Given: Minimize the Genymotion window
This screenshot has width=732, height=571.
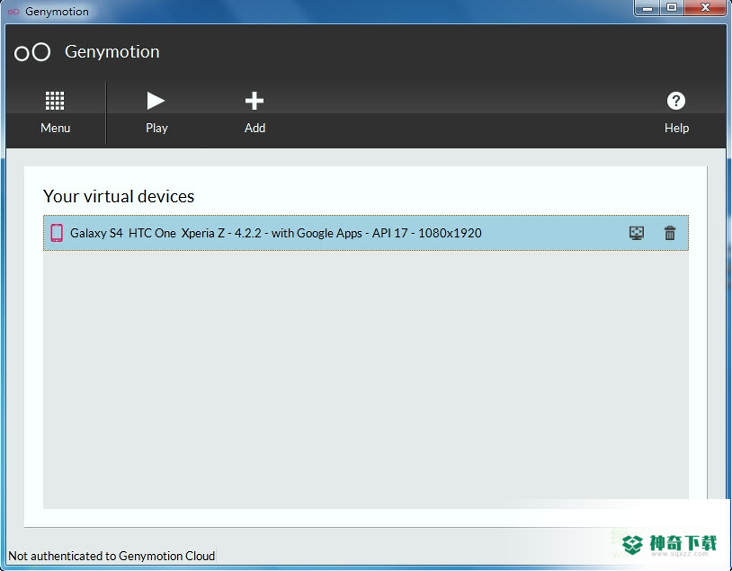Looking at the screenshot, I should pyautogui.click(x=647, y=8).
